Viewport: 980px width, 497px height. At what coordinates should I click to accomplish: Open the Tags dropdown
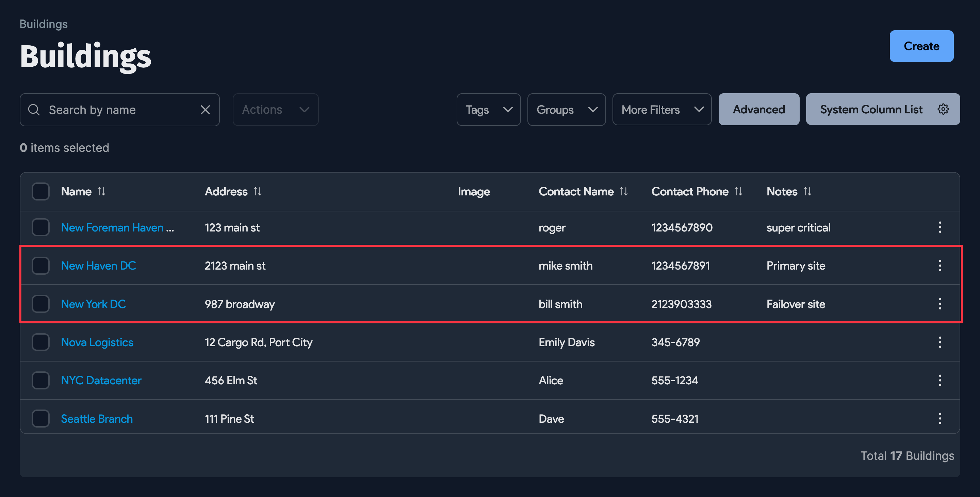[489, 110]
